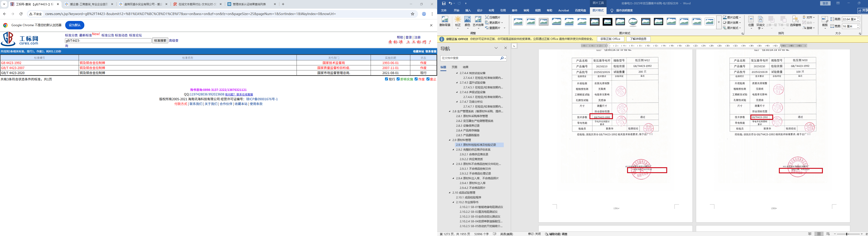
Task: Reload the Chrome page
Action: pyautogui.click(x=21, y=14)
